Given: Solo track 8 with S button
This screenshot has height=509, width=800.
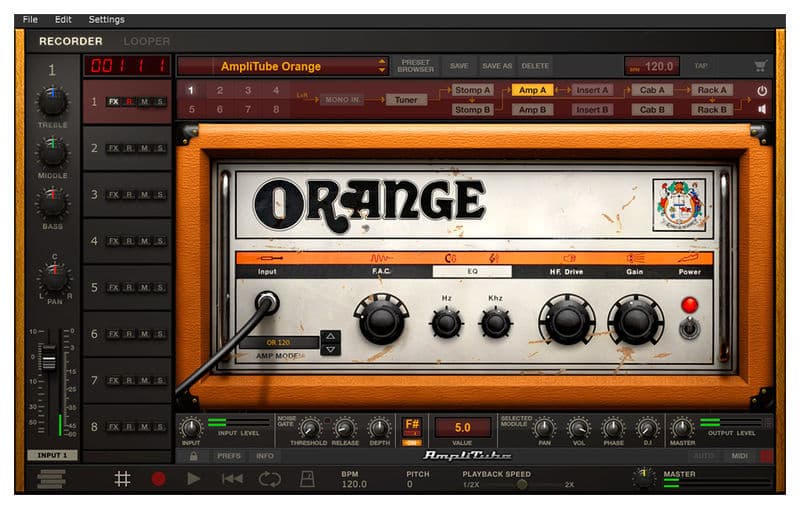Looking at the screenshot, I should (160, 427).
